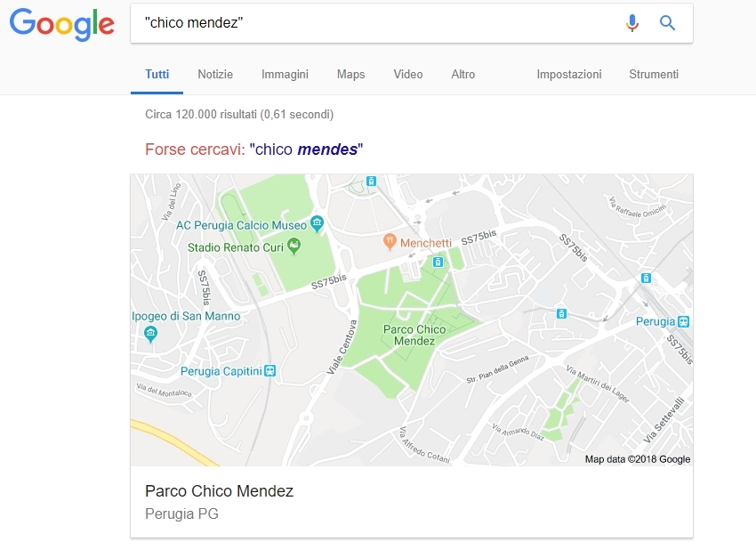This screenshot has height=558, width=756.
Task: Click the voice search microphone icon
Action: point(632,22)
